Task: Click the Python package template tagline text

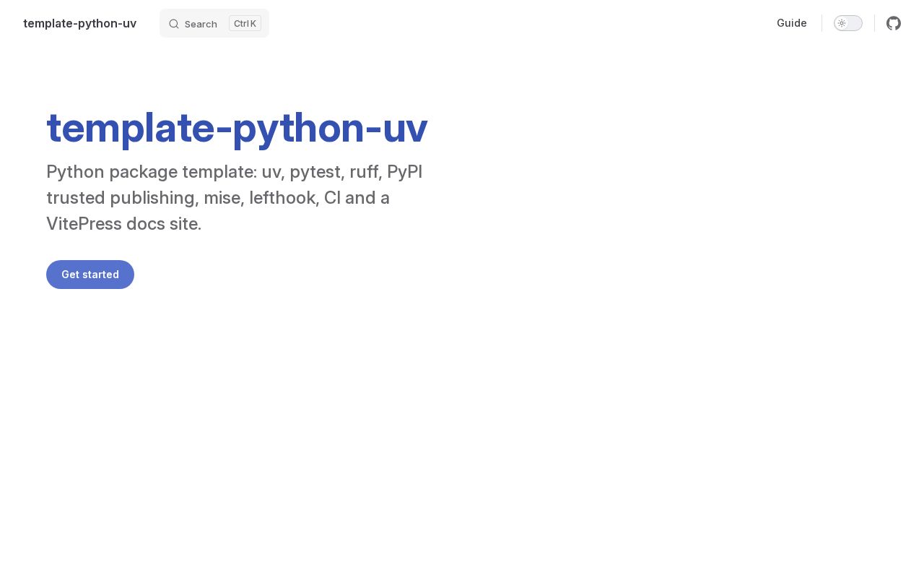Action: point(235,197)
